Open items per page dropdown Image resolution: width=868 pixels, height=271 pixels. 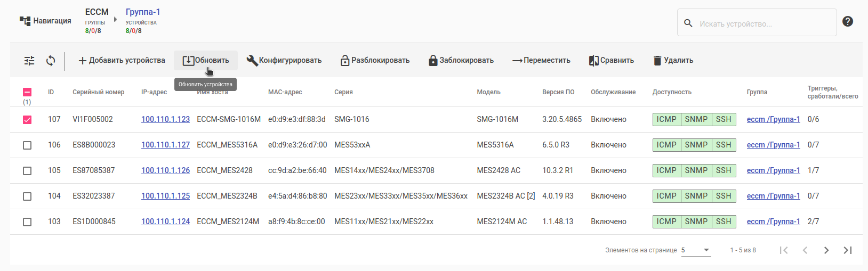click(696, 250)
